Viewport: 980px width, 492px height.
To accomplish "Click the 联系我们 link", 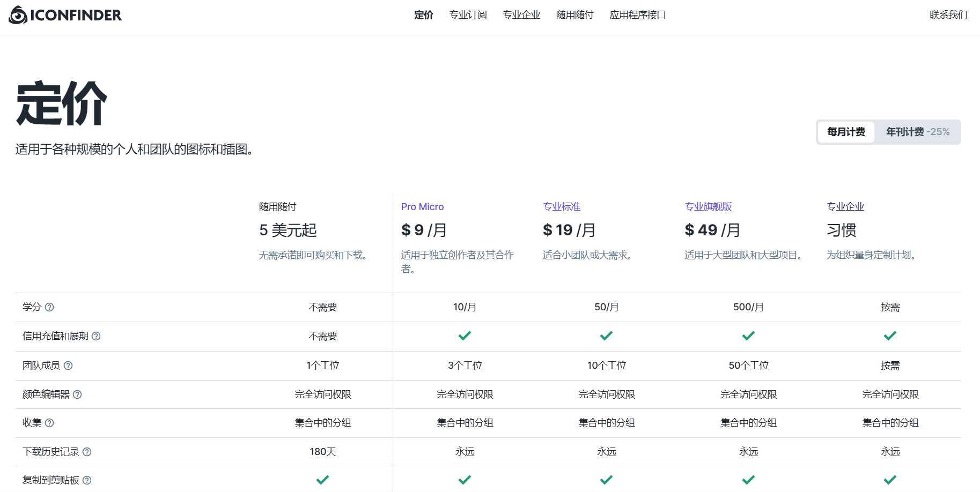I will (x=948, y=15).
